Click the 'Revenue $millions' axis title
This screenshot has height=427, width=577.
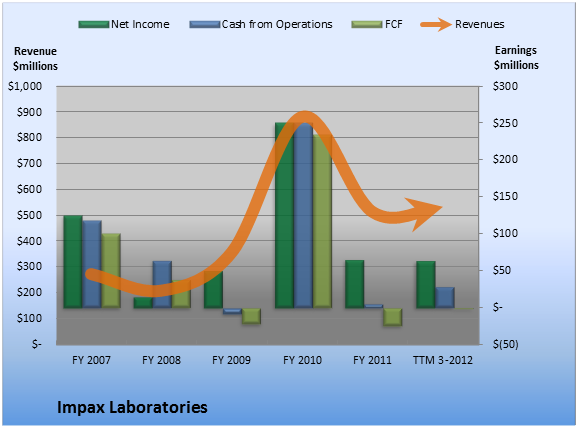pyautogui.click(x=35, y=59)
